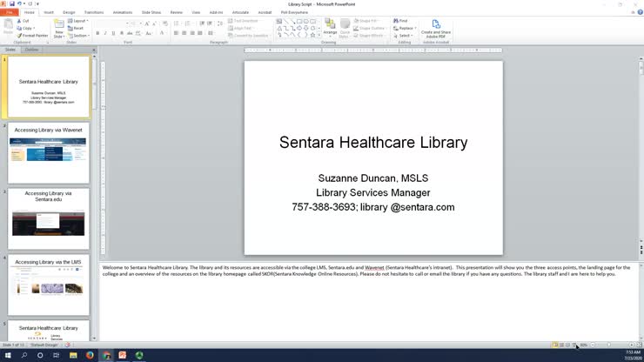Select slide 2 thumbnail Accessing Library via Wavenet
The height and width of the screenshot is (362, 644).
[49, 153]
